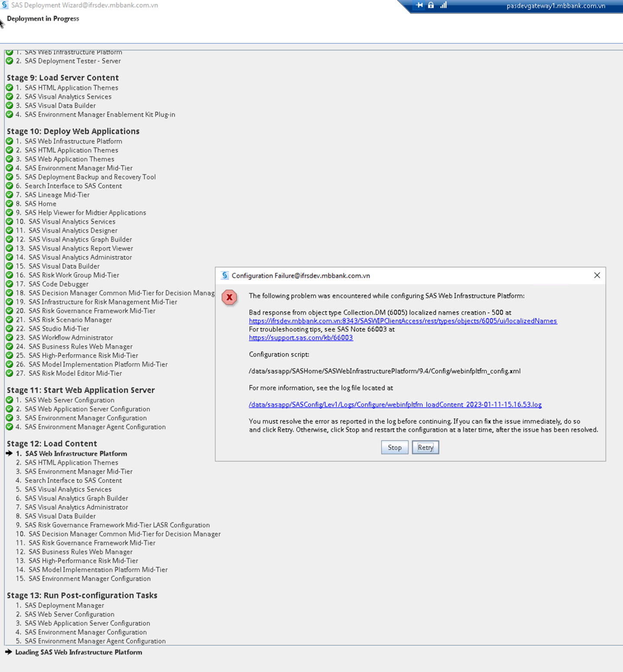Click the 'Stage 9: Load Server Content' heading
Viewport: 623px width, 672px height.
click(x=63, y=78)
